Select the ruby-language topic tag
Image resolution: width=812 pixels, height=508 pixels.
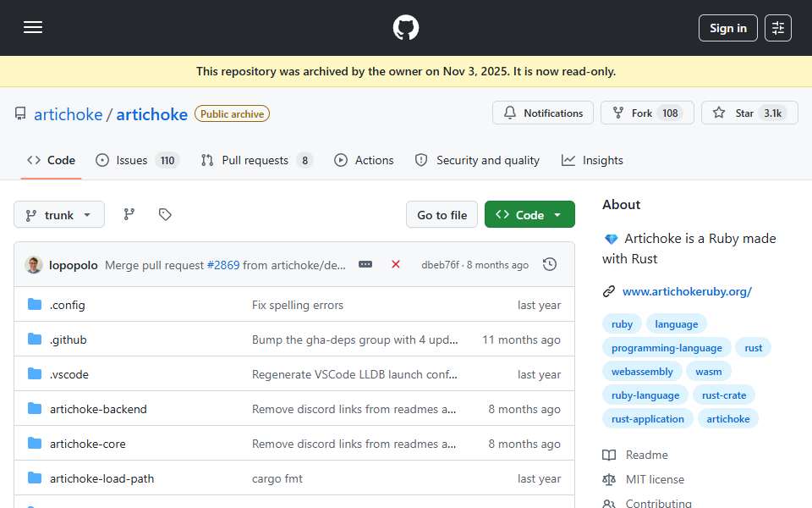(x=645, y=395)
